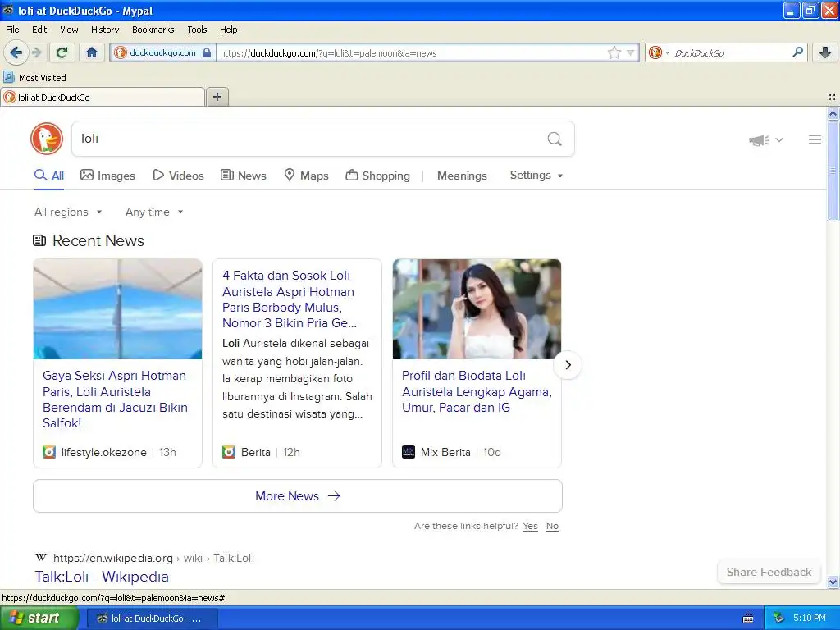The width and height of the screenshot is (840, 630).
Task: Click the scrollbar up arrow
Action: click(833, 113)
